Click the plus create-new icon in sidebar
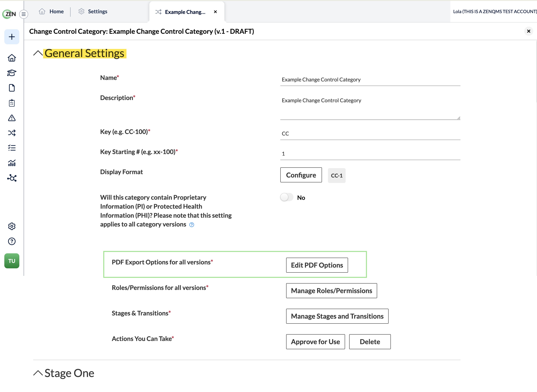The image size is (537, 392). point(12,37)
